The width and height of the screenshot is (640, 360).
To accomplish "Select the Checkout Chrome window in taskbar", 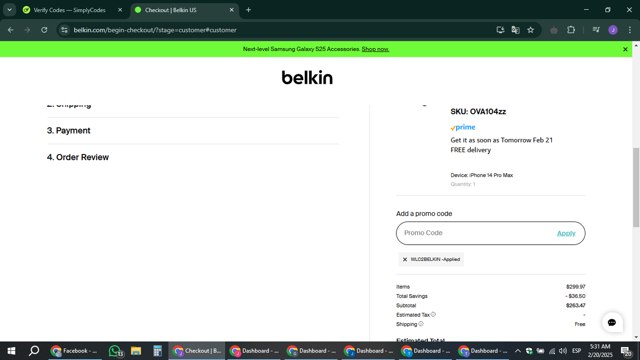I will click(197, 351).
